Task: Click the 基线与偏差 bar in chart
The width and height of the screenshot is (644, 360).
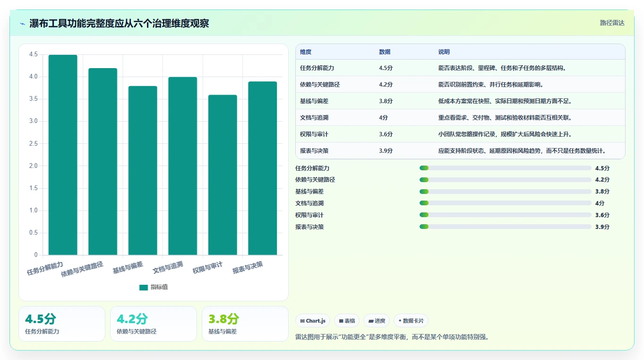Action: 143,170
